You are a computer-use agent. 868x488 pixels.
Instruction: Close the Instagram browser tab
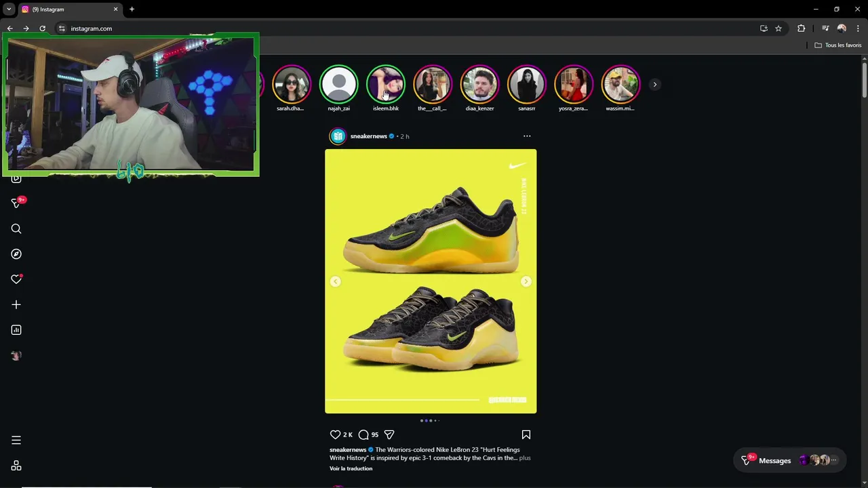click(x=115, y=9)
